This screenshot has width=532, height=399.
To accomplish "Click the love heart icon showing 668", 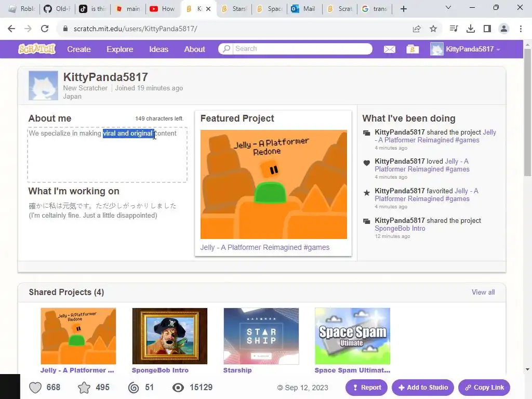I will pos(35,388).
